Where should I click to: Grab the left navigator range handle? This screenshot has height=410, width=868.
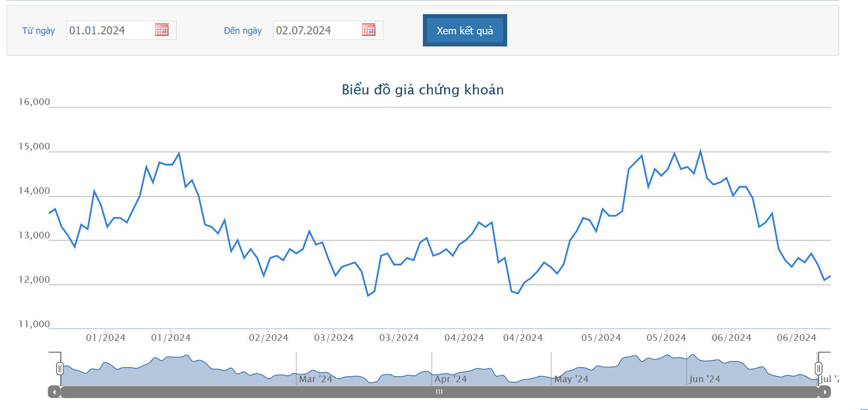click(x=60, y=369)
